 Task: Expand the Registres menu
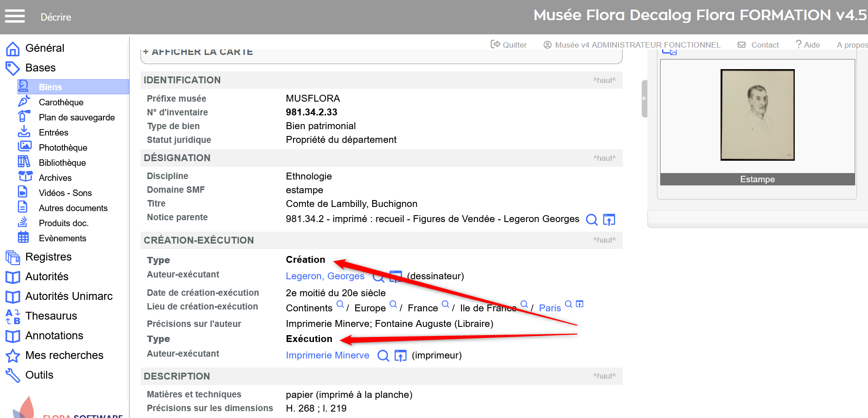pos(48,257)
